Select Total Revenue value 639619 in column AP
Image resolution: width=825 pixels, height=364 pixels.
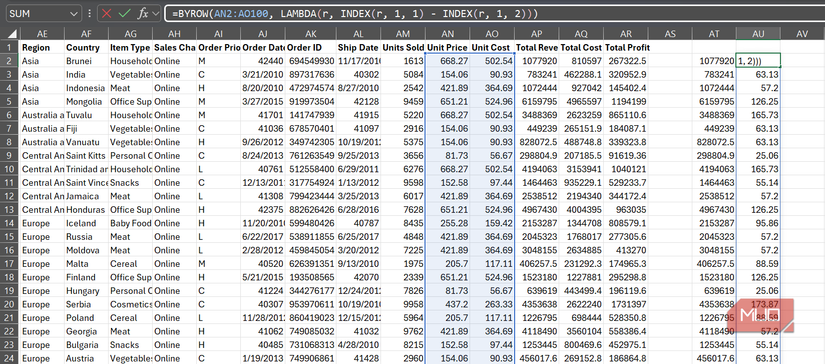coord(537,290)
